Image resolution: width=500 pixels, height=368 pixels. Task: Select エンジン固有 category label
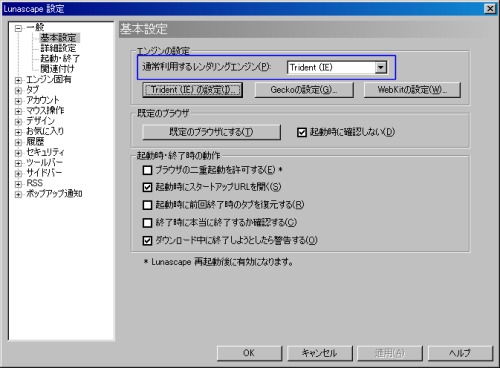coord(49,79)
